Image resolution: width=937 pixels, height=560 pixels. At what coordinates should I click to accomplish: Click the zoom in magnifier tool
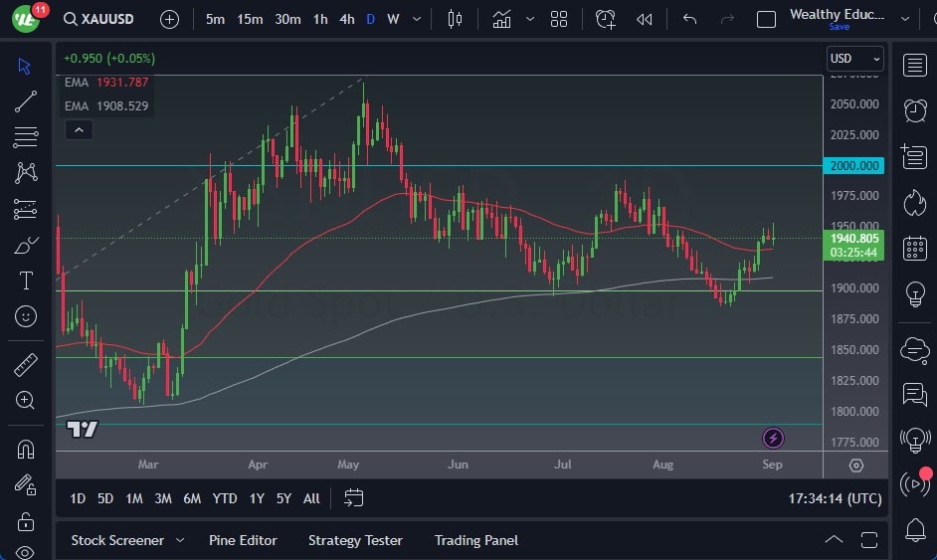[x=26, y=401]
